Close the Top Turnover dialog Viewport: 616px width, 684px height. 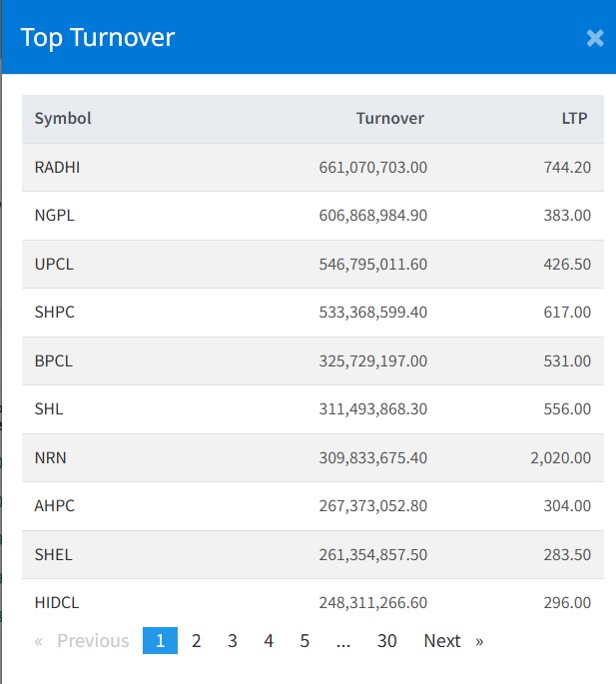594,38
